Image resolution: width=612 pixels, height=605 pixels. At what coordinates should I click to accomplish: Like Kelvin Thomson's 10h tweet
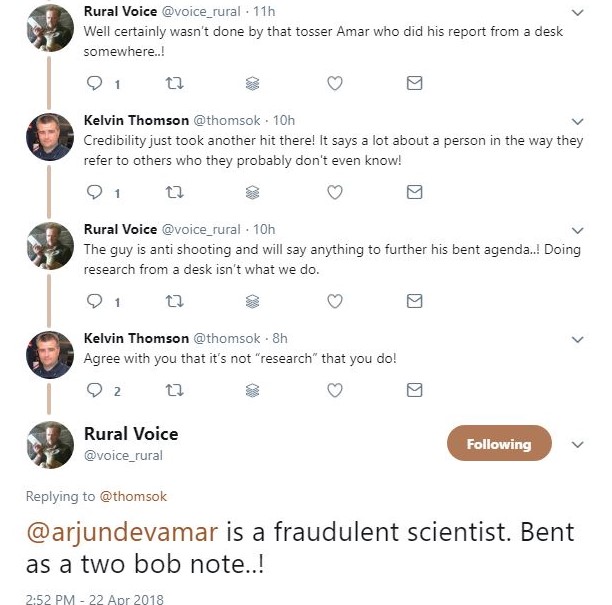click(336, 192)
